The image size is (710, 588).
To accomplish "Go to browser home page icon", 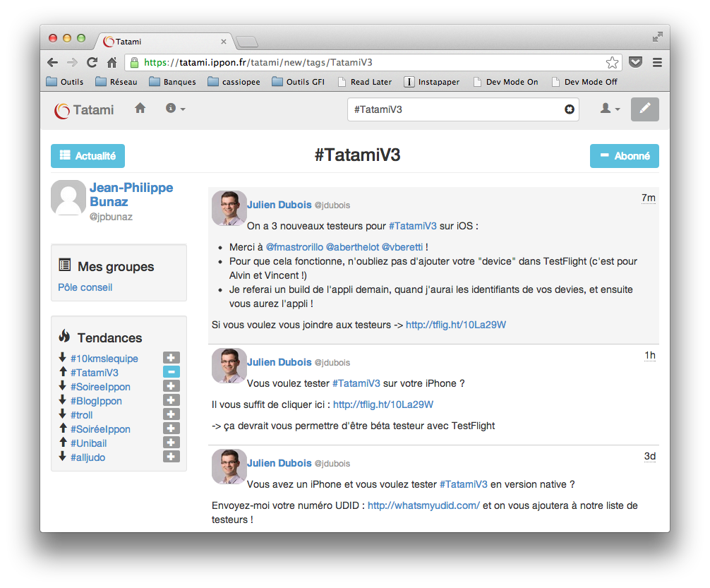I will [112, 62].
